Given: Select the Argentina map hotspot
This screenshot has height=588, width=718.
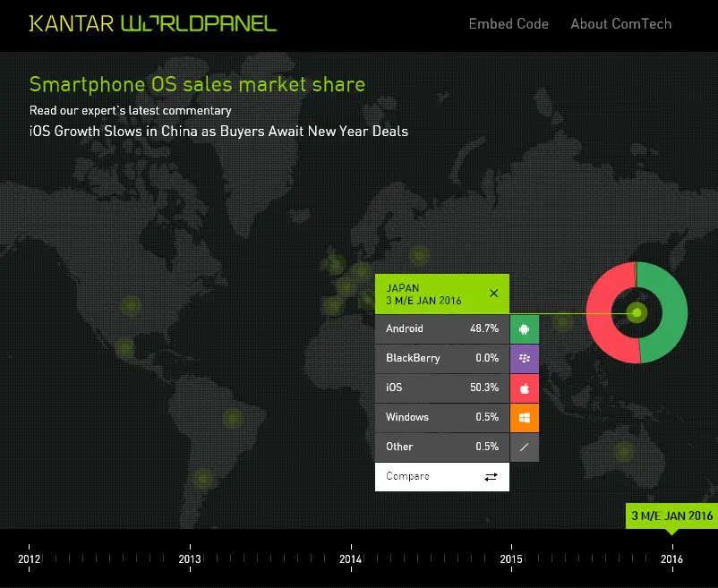Looking at the screenshot, I should click(202, 479).
